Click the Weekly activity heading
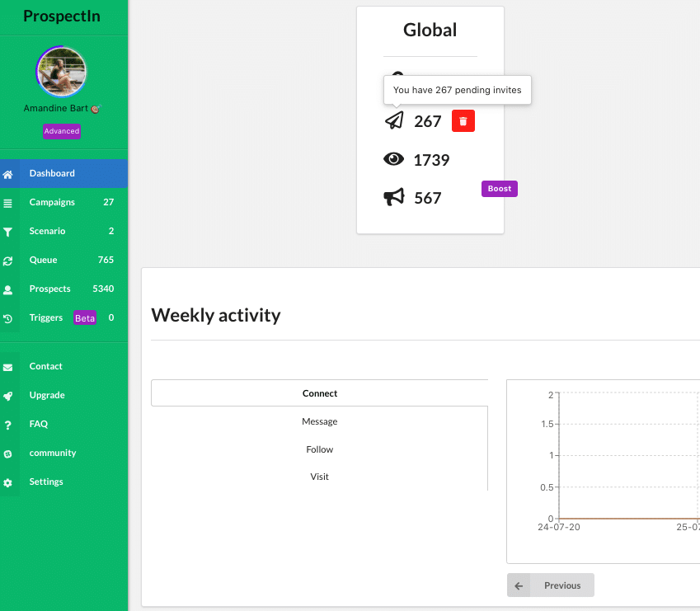 [x=216, y=316]
